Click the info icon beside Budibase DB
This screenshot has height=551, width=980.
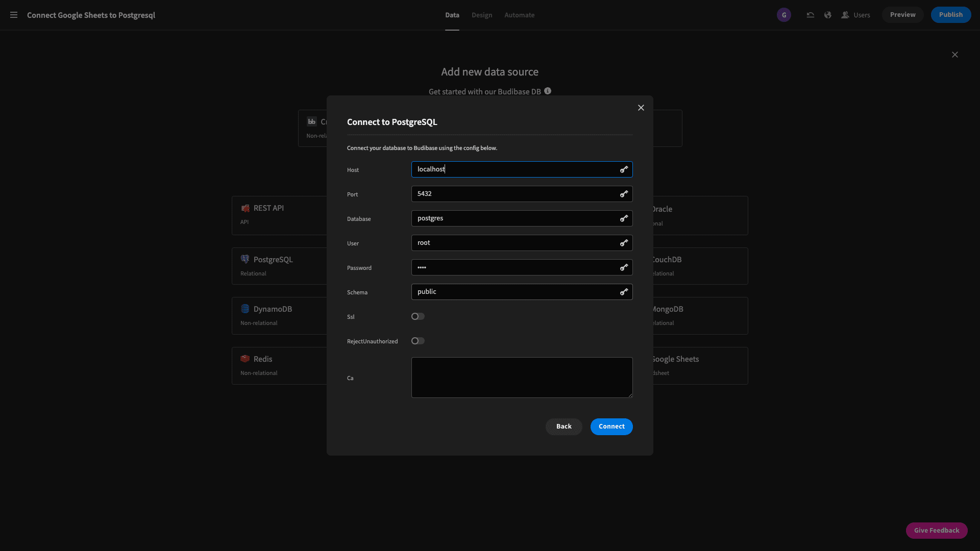point(548,91)
